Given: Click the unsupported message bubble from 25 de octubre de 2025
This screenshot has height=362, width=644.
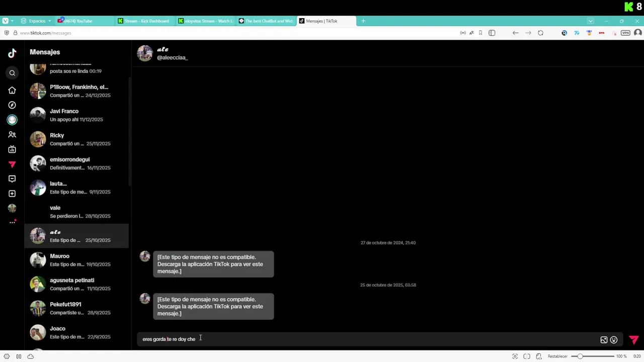Looking at the screenshot, I should pyautogui.click(x=213, y=306).
